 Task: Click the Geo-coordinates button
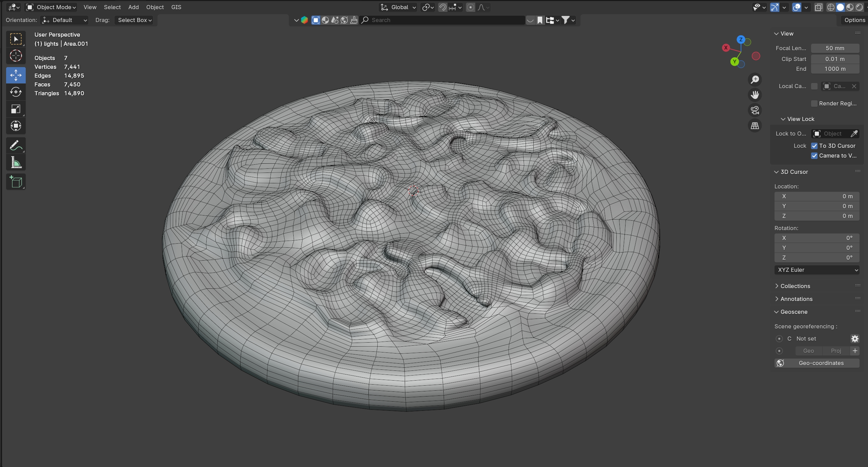(817, 363)
